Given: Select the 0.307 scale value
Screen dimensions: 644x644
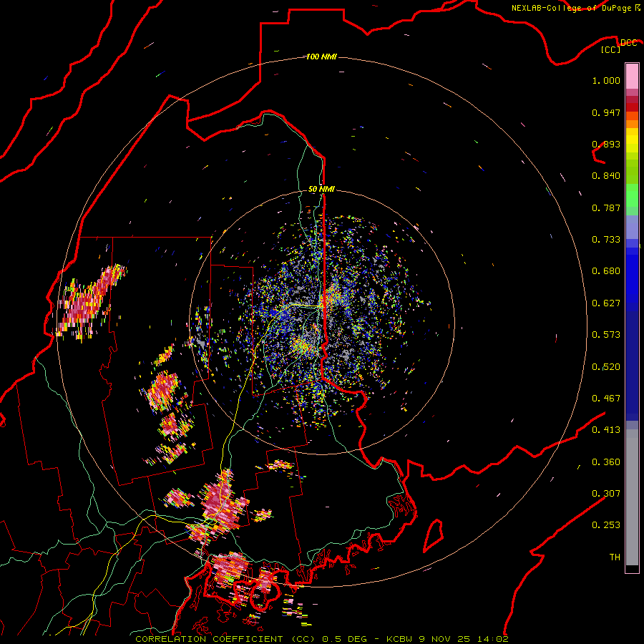Looking at the screenshot, I should 606,494.
